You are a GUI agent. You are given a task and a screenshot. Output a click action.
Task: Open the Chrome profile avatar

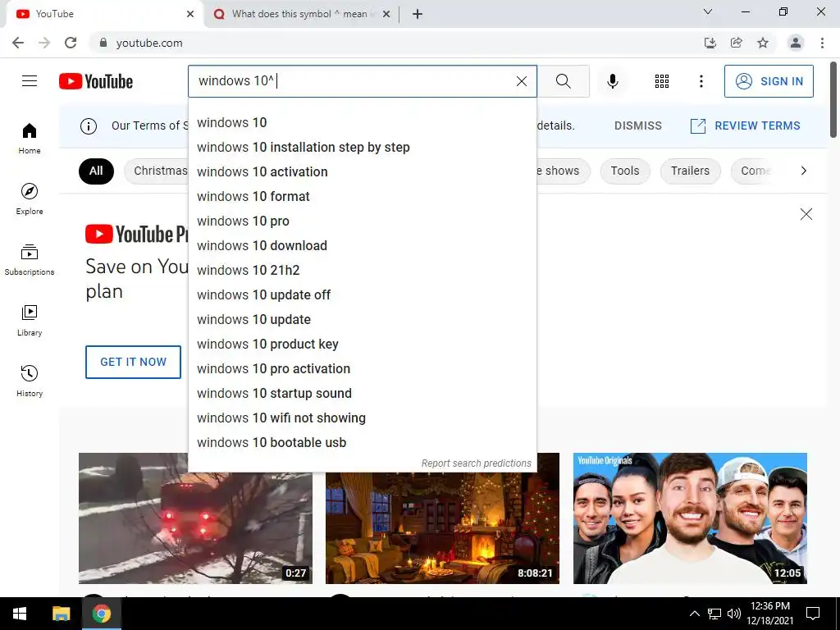(x=796, y=43)
